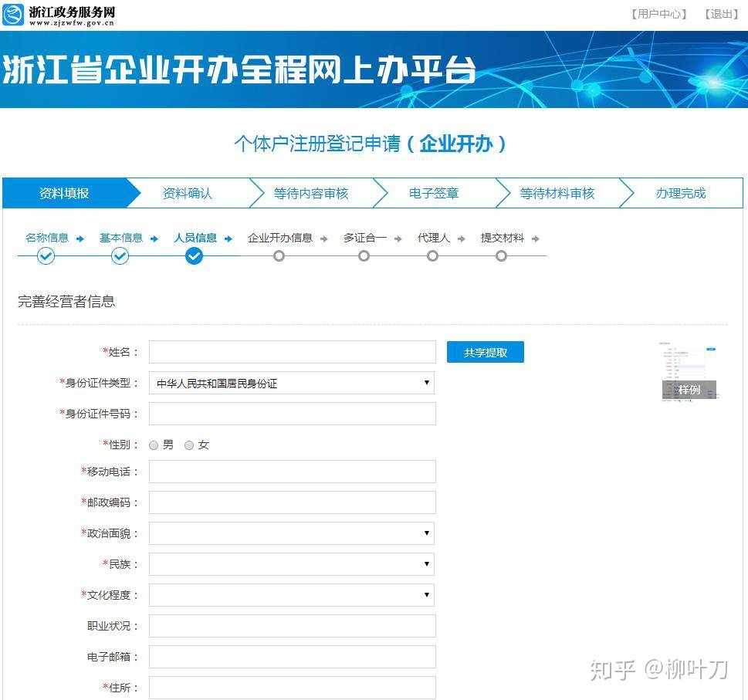
Task: Click the completed checkmark on 名称信息 step
Action: coord(46,255)
